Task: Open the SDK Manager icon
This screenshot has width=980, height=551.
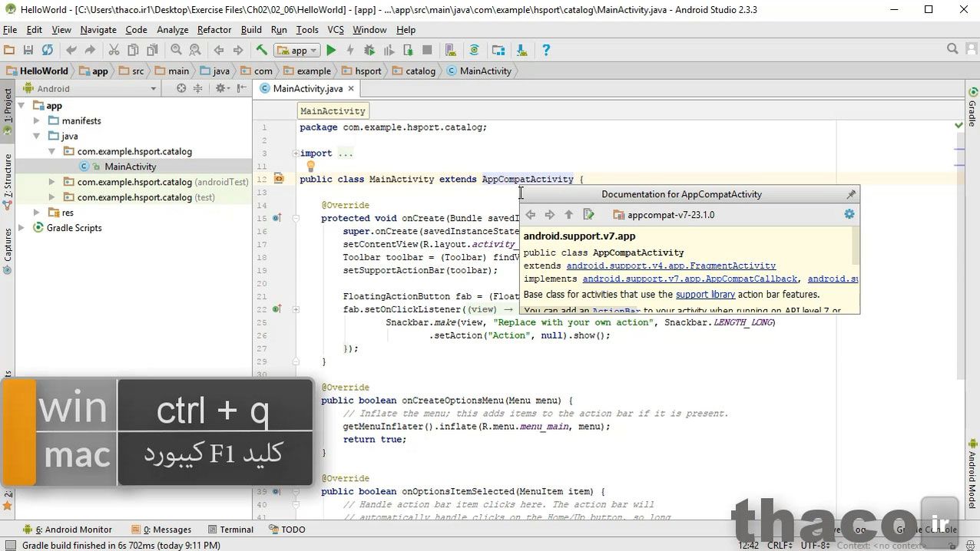Action: [522, 50]
